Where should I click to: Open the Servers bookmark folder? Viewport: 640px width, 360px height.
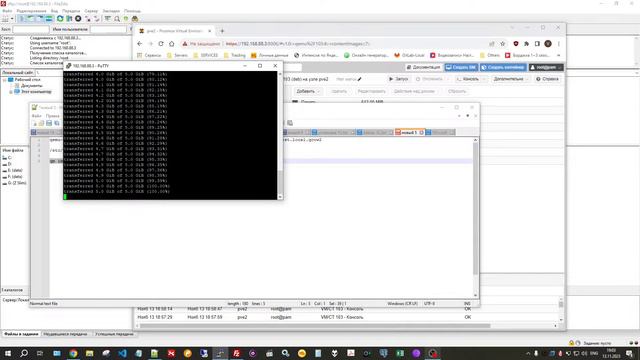pyautogui.click(x=177, y=55)
